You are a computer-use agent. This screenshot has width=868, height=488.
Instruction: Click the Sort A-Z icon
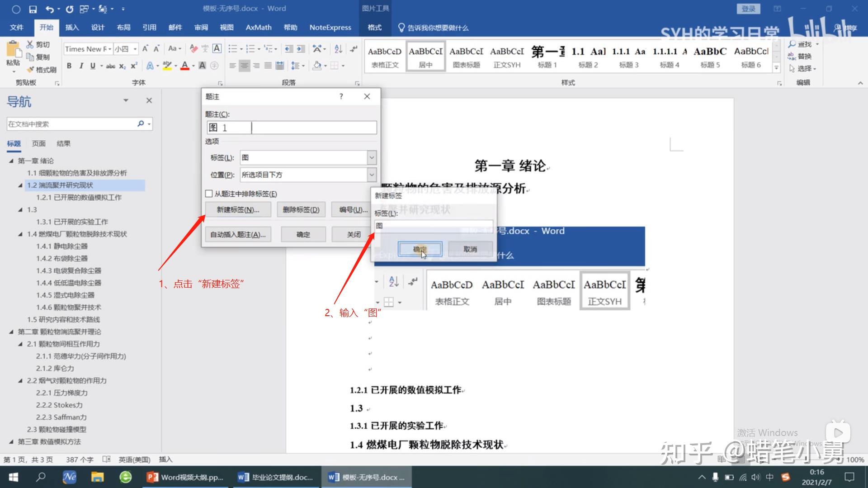[338, 48]
